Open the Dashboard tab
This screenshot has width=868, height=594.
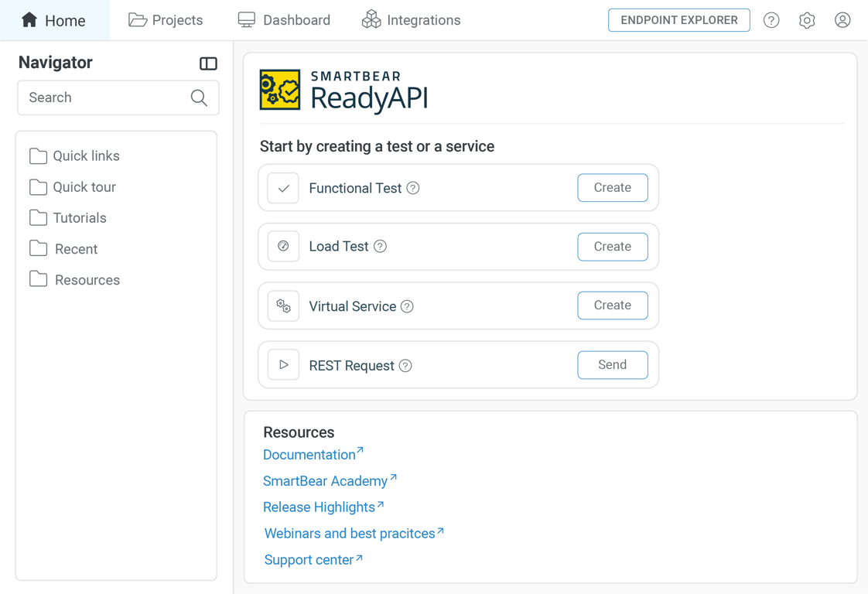(x=284, y=20)
